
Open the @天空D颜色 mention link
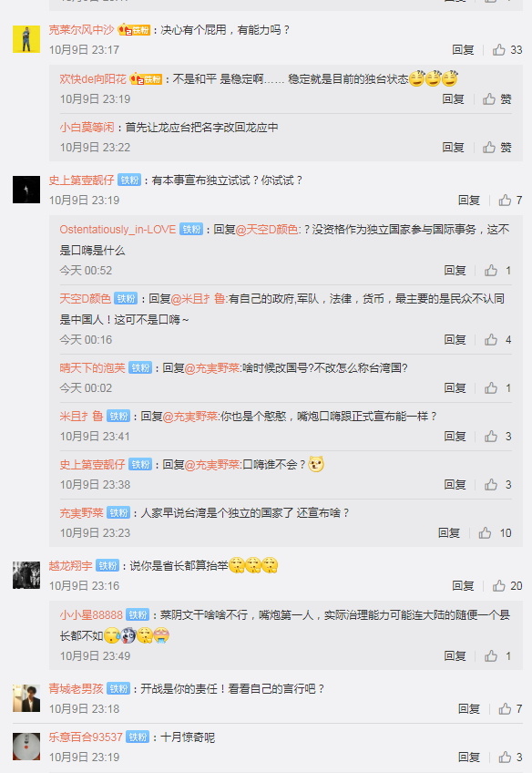pyautogui.click(x=267, y=230)
